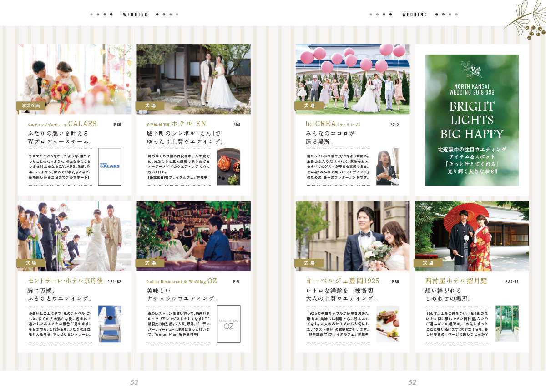Go to page reference P.58
Viewport: 546px width, 392px height.
point(395,282)
